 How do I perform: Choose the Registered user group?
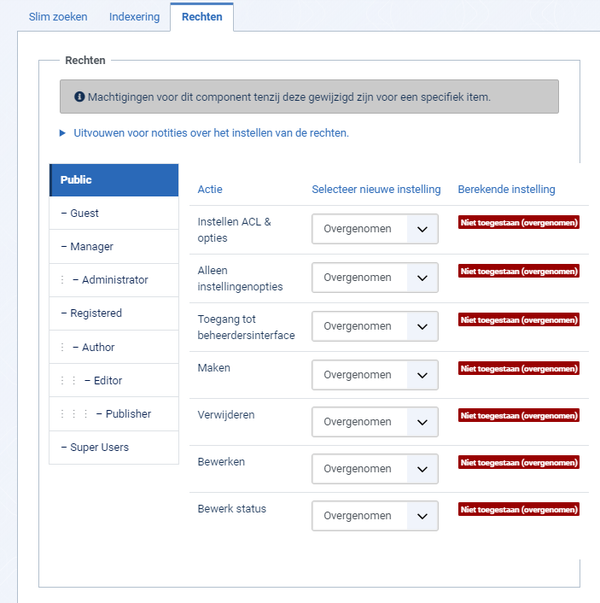pyautogui.click(x=114, y=313)
